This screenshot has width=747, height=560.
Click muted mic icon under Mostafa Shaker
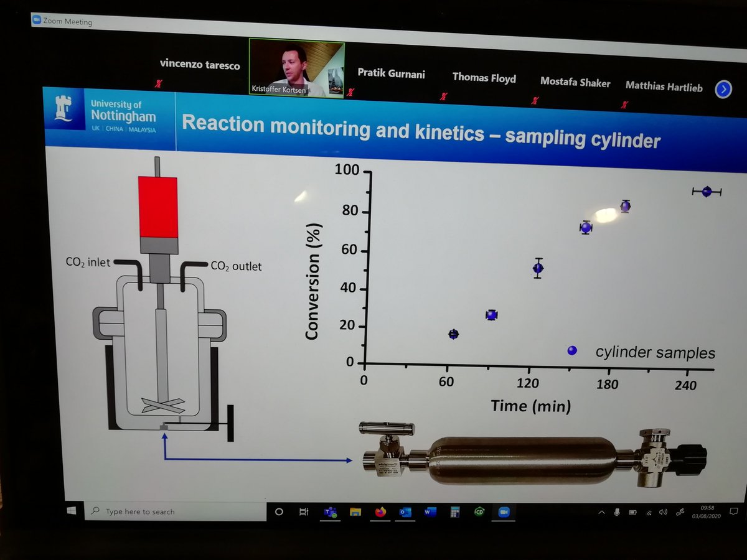(535, 100)
